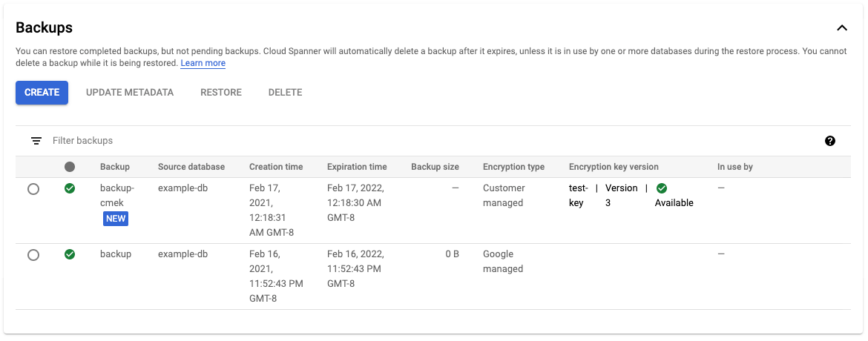Image resolution: width=868 pixels, height=341 pixels.
Task: Click the gray status column header circle
Action: pos(70,167)
